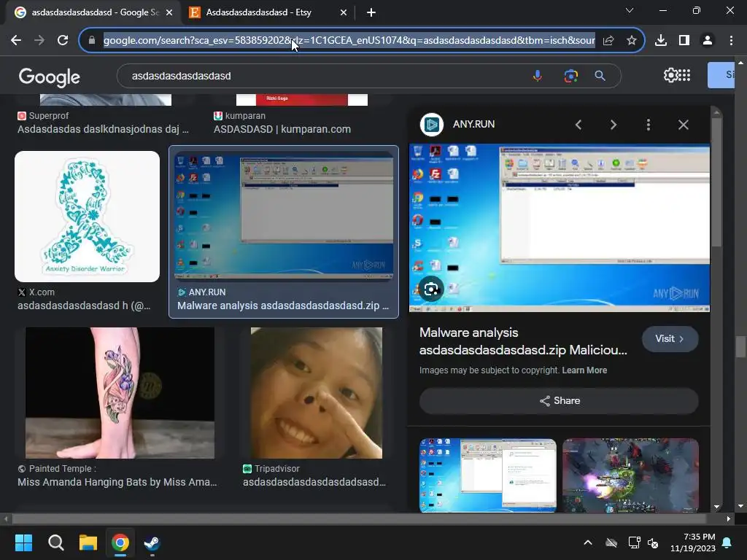This screenshot has height=560, width=747.
Task: Close the Google Search tab
Action: (x=169, y=13)
